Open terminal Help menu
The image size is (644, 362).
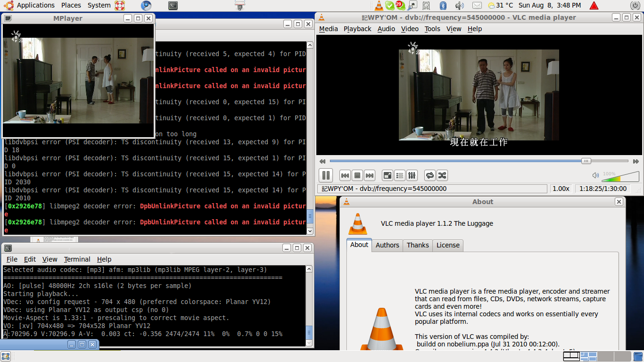pyautogui.click(x=104, y=259)
